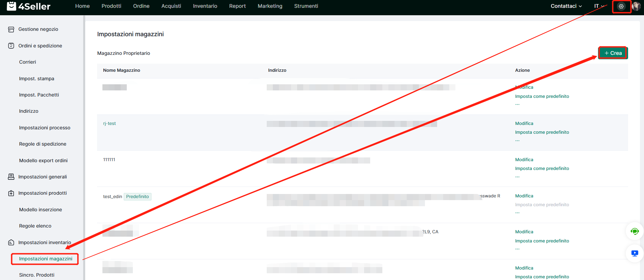Click Modifica for 111111 warehouse

524,160
